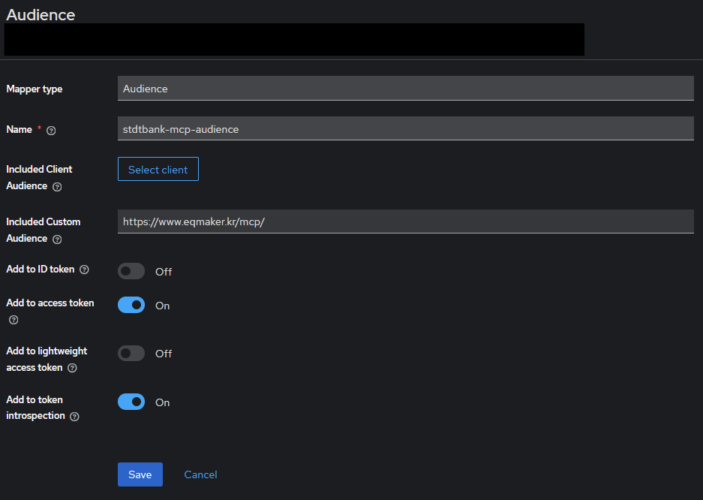Click the Off text beside ID token switch
The height and width of the screenshot is (500, 703).
[x=164, y=272]
